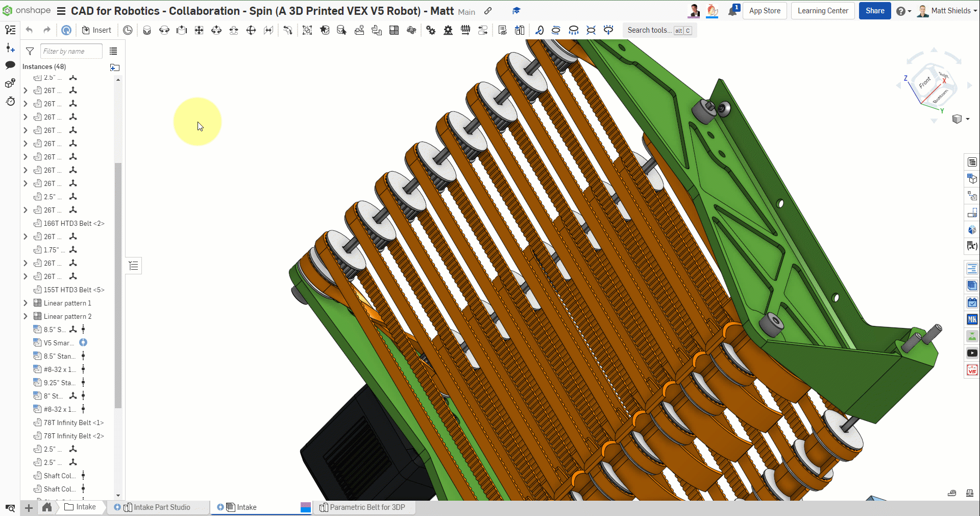The height and width of the screenshot is (516, 980).
Task: Open the Measure tool at bottom right
Action: pyautogui.click(x=952, y=493)
